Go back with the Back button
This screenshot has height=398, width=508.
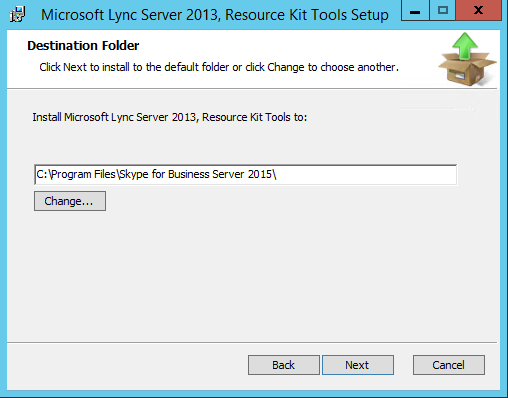[x=284, y=365]
